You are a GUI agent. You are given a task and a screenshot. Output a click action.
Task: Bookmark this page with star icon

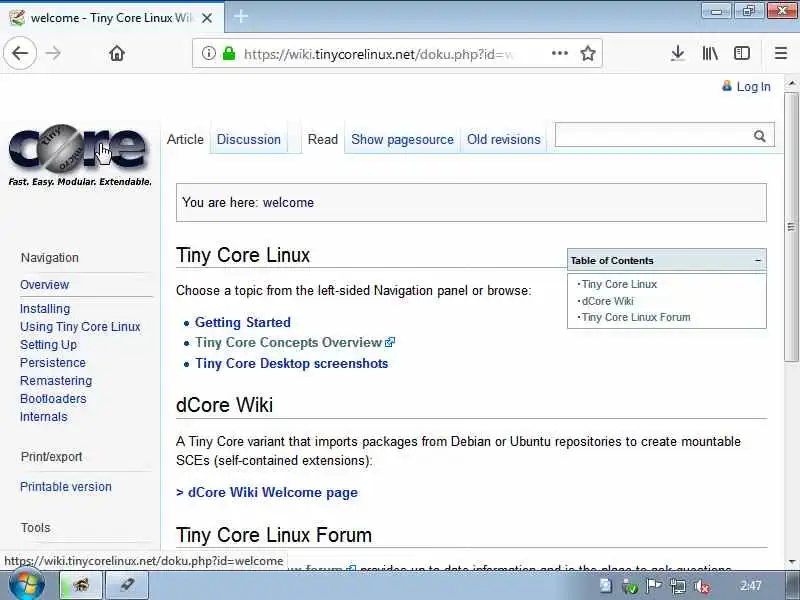pos(588,53)
